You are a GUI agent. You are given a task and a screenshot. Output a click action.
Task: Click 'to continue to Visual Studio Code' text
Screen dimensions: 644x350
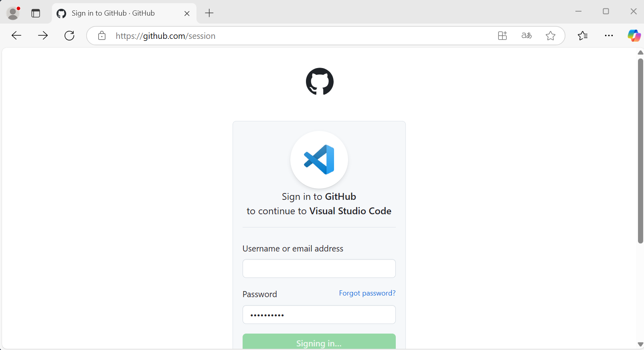pyautogui.click(x=319, y=211)
